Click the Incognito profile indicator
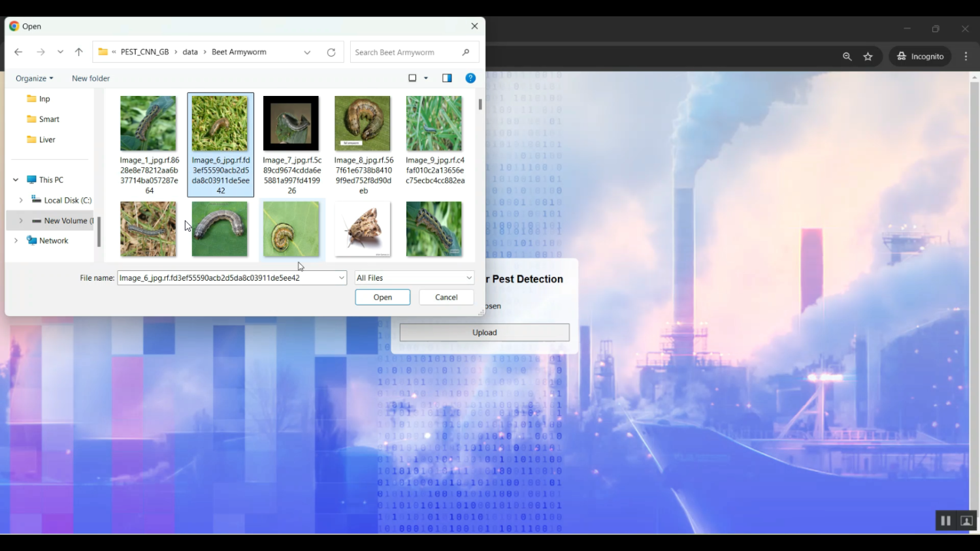The width and height of the screenshot is (980, 551). pyautogui.click(x=920, y=57)
